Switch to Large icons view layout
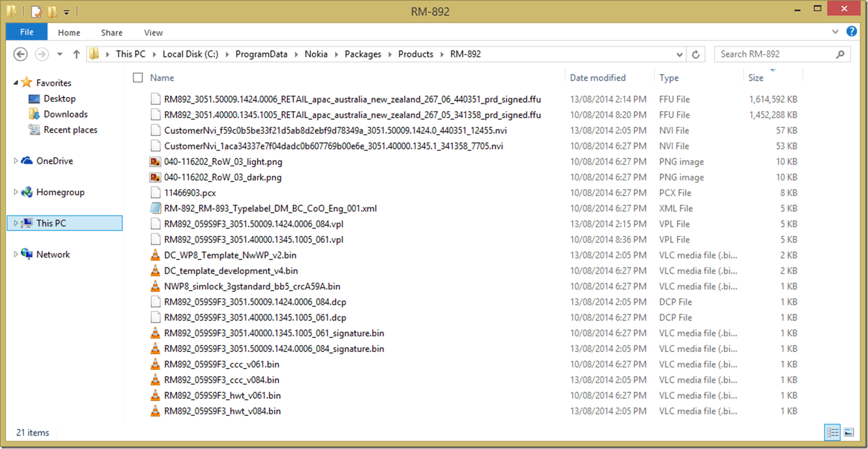Screen dimensions: 868x449 click(x=849, y=432)
